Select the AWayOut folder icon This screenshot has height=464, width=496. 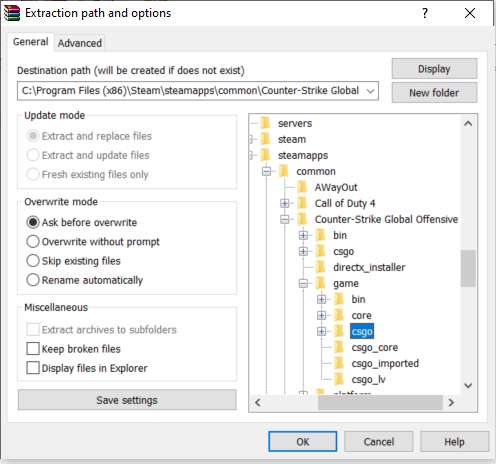(x=302, y=187)
